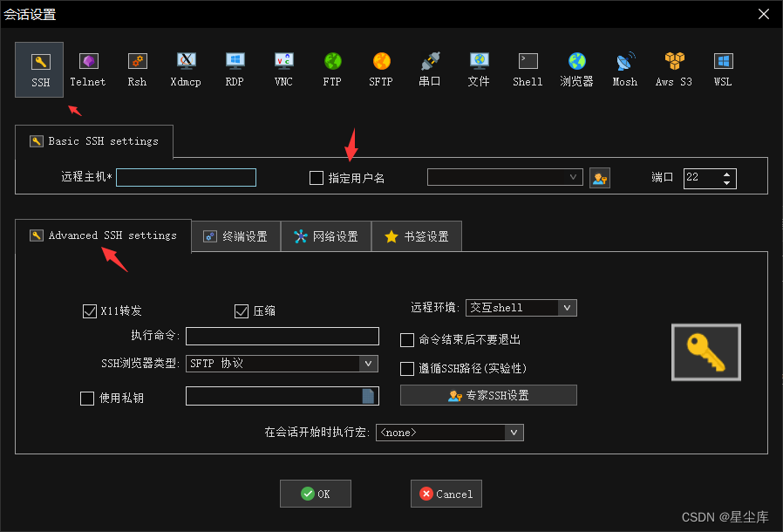783x532 pixels.
Task: Click the 远程主机 input field
Action: 186,177
